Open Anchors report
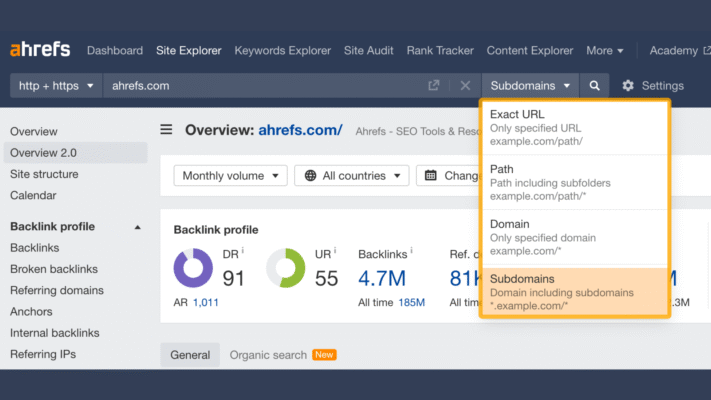The height and width of the screenshot is (400, 711). tap(31, 312)
